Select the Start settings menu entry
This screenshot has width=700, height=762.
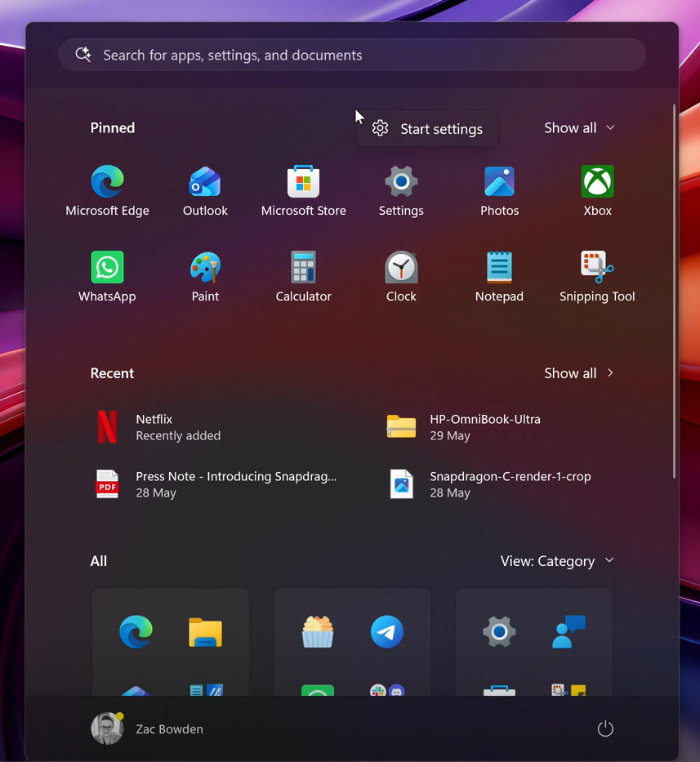(x=427, y=129)
